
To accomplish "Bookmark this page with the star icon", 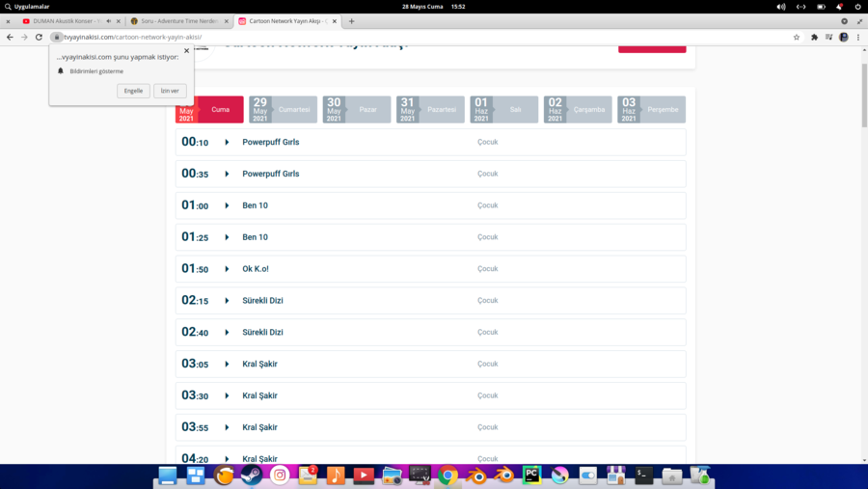I will pos(797,37).
